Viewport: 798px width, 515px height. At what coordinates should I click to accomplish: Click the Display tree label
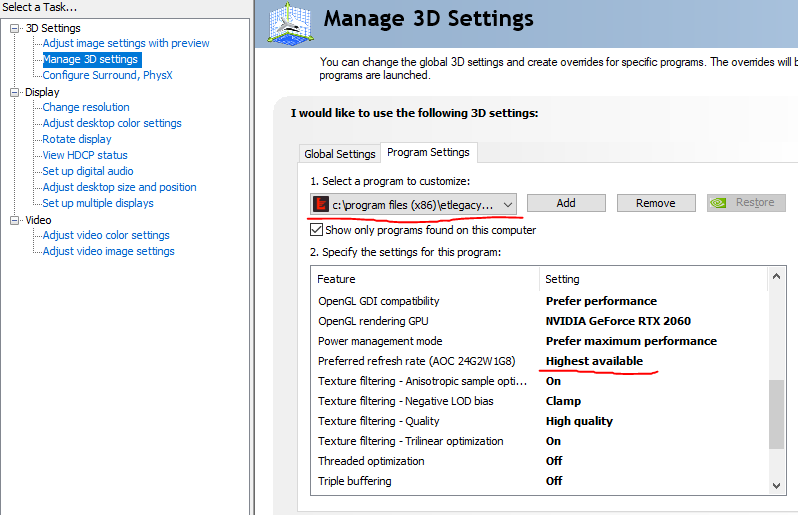pos(42,93)
